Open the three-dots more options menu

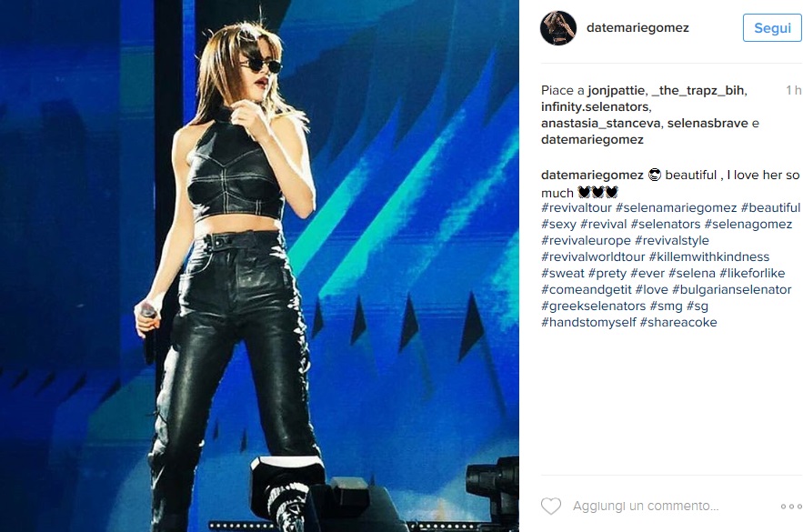tap(791, 507)
